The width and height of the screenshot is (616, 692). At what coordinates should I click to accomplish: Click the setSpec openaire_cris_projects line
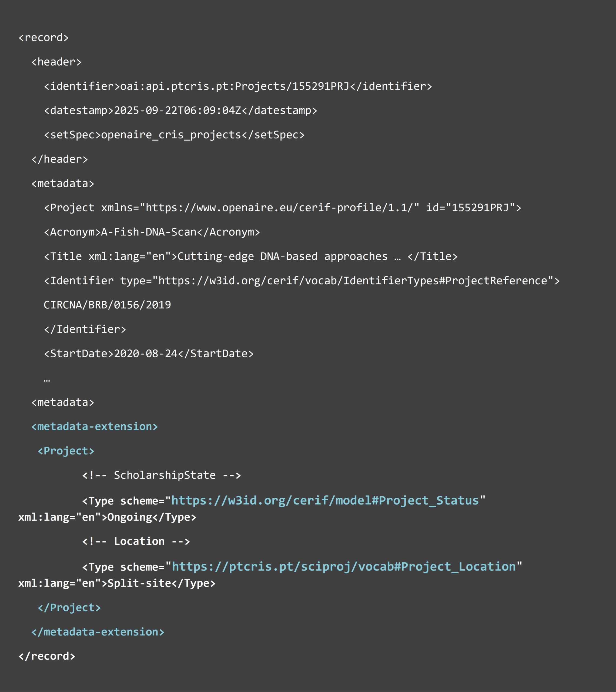tap(174, 135)
